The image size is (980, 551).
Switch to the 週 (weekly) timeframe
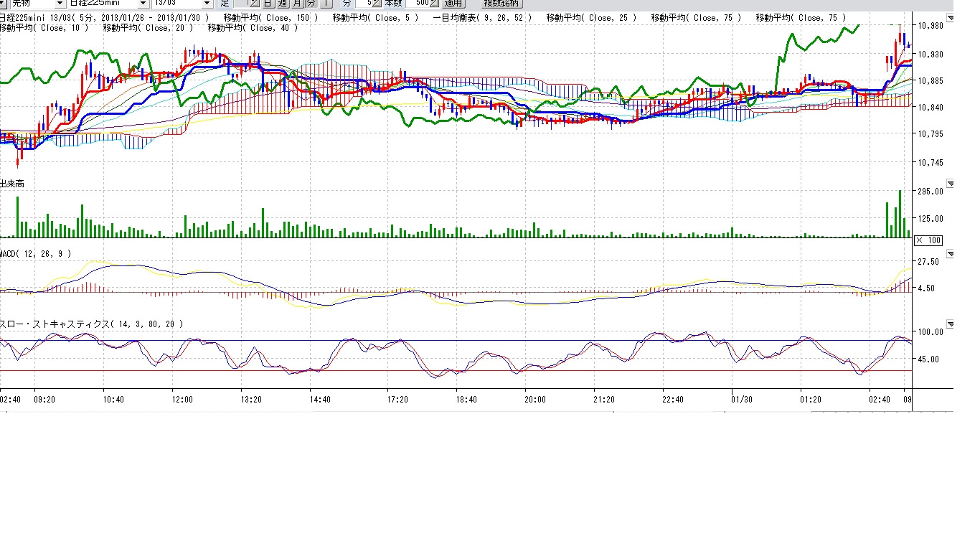tap(281, 3)
